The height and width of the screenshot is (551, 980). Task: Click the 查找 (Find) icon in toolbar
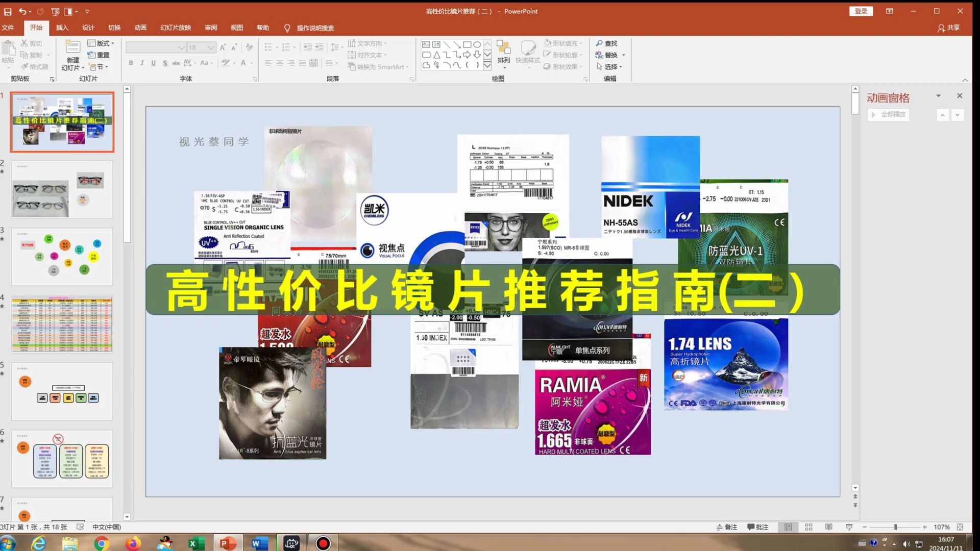[x=606, y=42]
